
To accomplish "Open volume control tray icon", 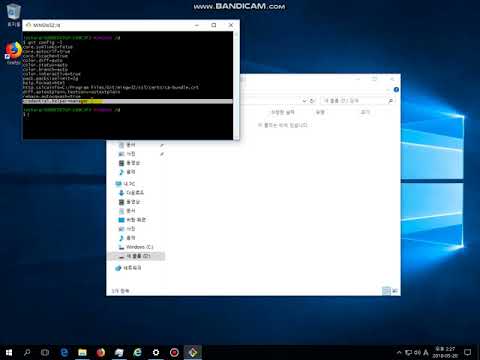I will (417, 352).
